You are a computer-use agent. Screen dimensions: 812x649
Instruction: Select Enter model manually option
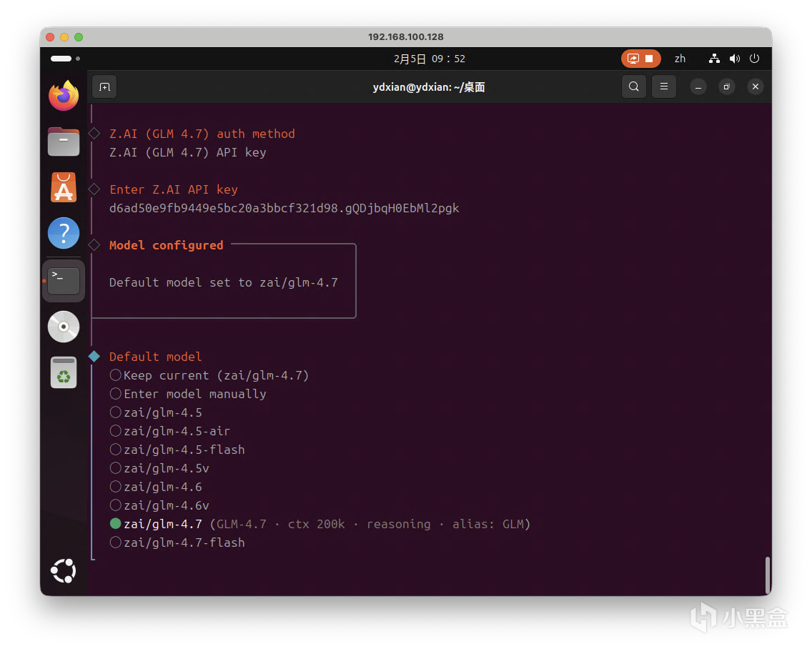click(x=188, y=394)
